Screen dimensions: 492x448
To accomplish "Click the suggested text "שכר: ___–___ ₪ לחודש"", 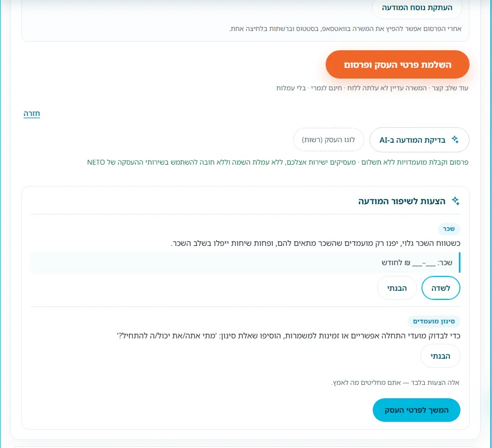I will point(417,263).
